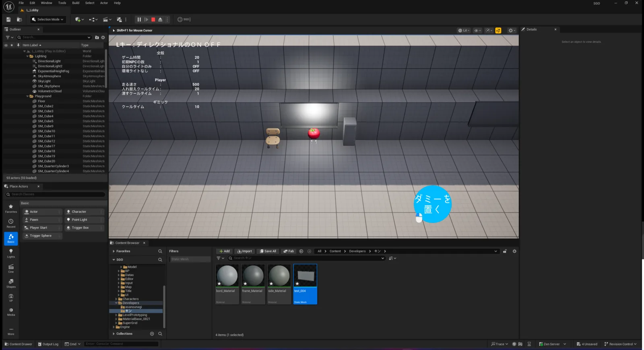This screenshot has width=644, height=350.
Task: Open the Selection Mode dropdown
Action: (47, 19)
